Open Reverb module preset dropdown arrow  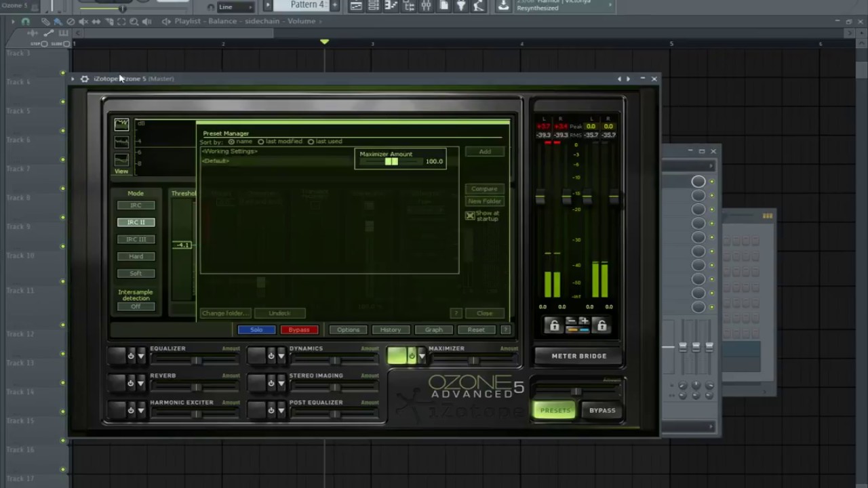pyautogui.click(x=141, y=383)
